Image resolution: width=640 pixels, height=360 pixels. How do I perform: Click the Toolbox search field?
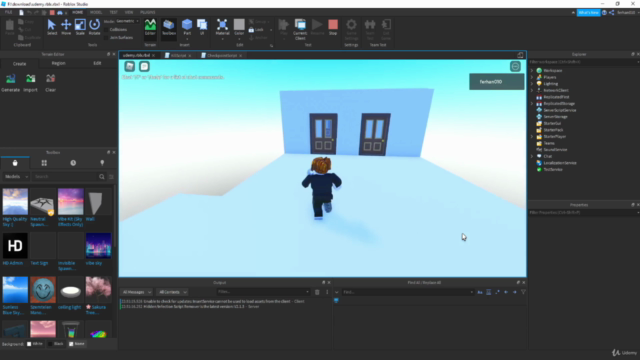pyautogui.click(x=65, y=177)
